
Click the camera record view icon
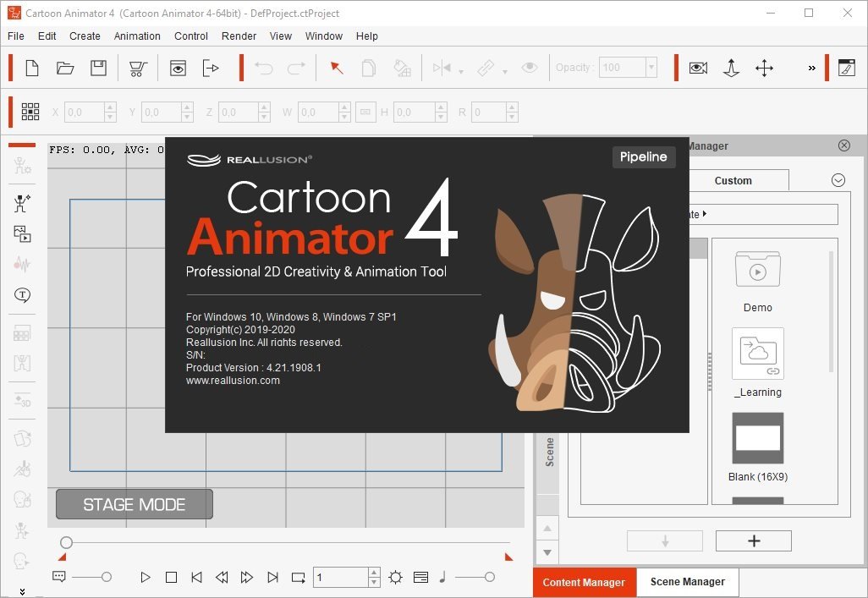point(698,68)
